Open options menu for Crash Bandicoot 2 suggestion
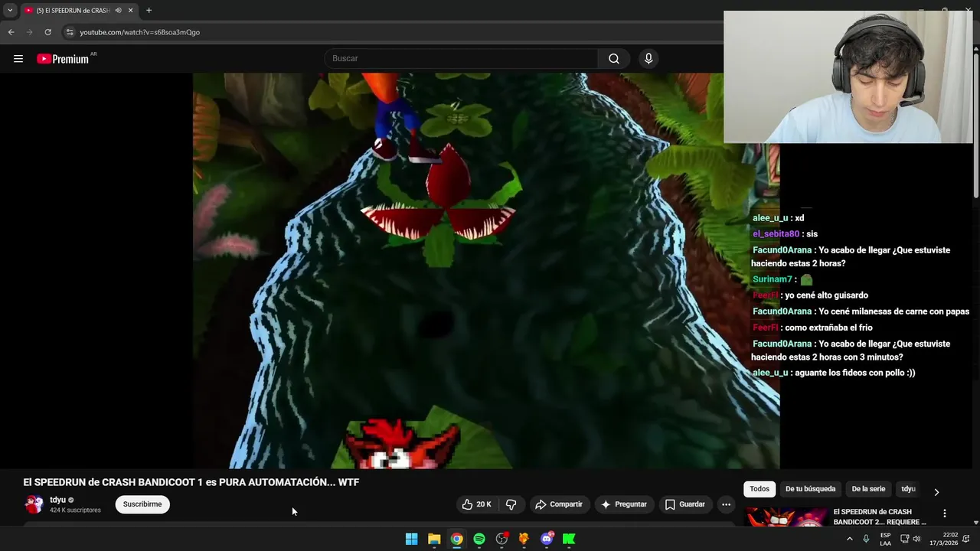The width and height of the screenshot is (980, 551). (x=944, y=514)
